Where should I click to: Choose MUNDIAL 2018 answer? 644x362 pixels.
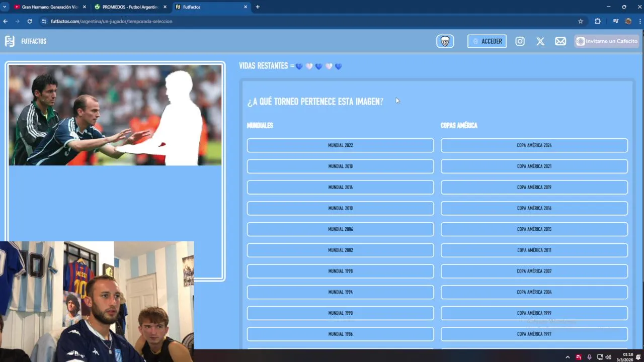coord(340,166)
